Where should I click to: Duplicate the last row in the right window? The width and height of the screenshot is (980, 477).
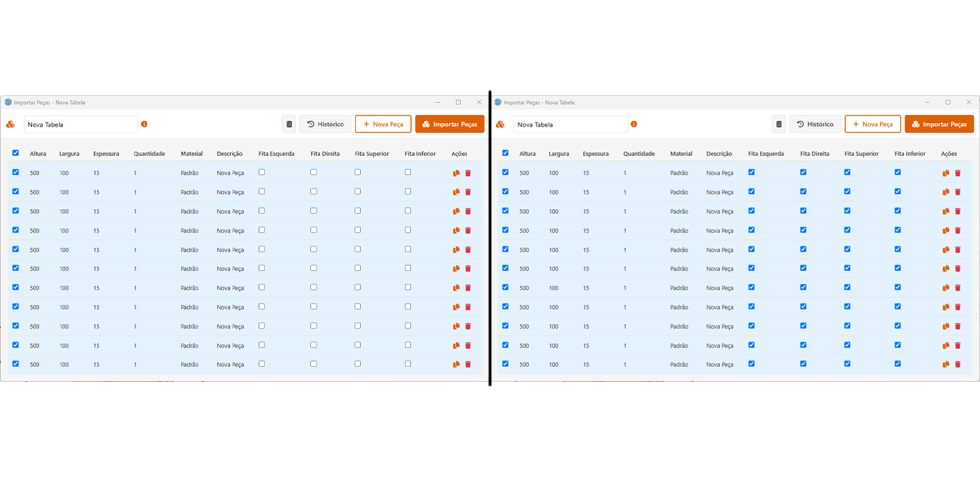tap(946, 364)
